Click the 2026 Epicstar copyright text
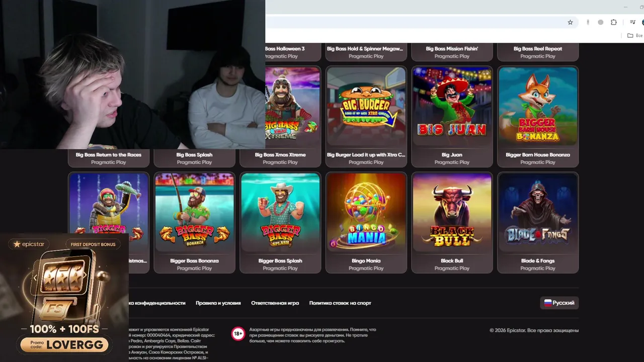Screen dimensions: 644x362 click(534, 330)
